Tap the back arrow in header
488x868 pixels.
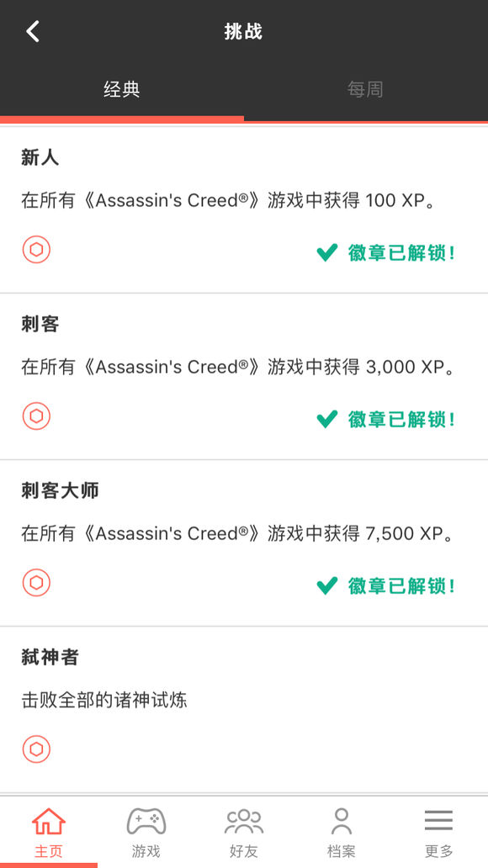click(x=33, y=32)
